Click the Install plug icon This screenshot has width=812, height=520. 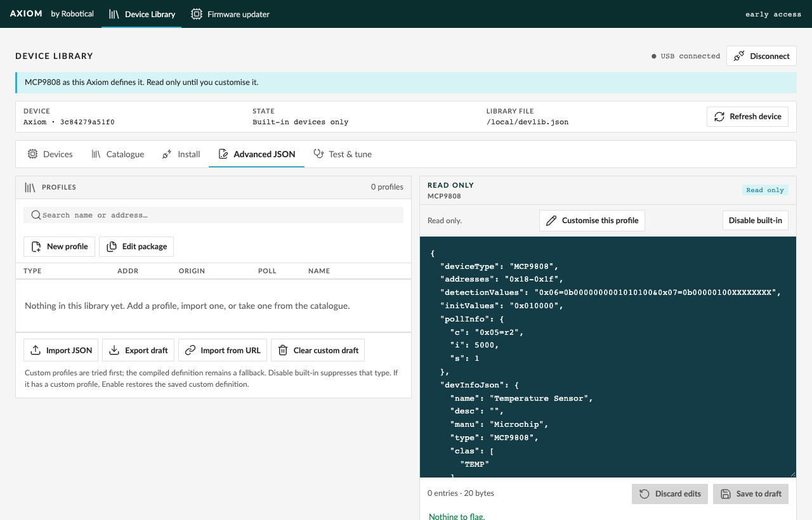point(167,154)
